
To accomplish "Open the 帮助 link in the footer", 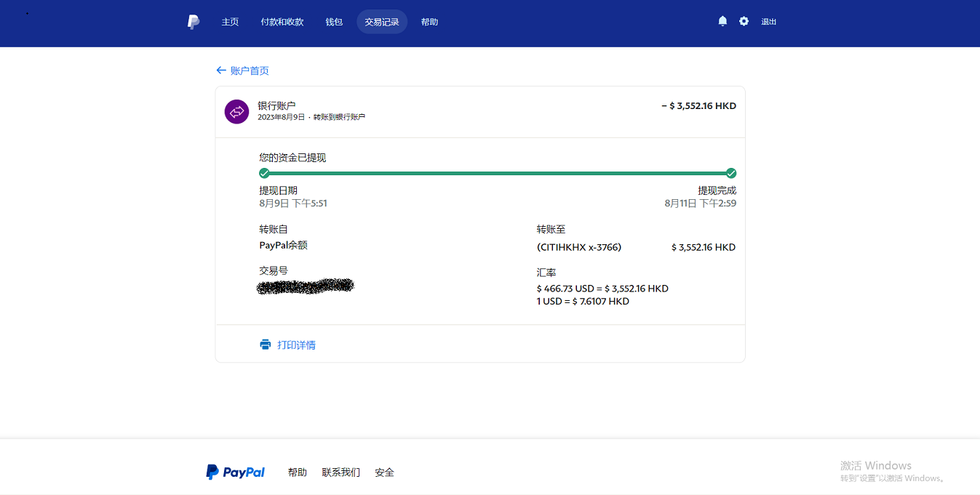I will (x=297, y=472).
